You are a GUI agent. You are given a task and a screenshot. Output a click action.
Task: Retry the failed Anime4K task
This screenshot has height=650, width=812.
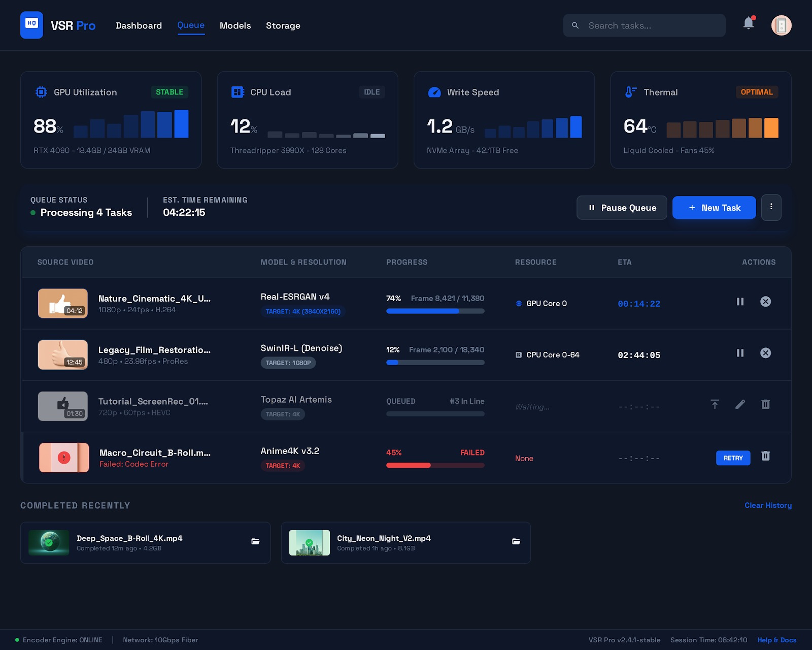tap(733, 458)
